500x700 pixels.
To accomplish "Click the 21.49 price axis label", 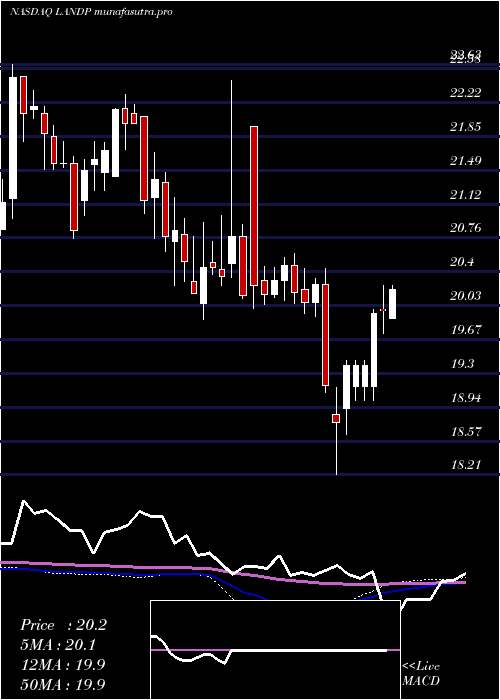I will [x=466, y=161].
